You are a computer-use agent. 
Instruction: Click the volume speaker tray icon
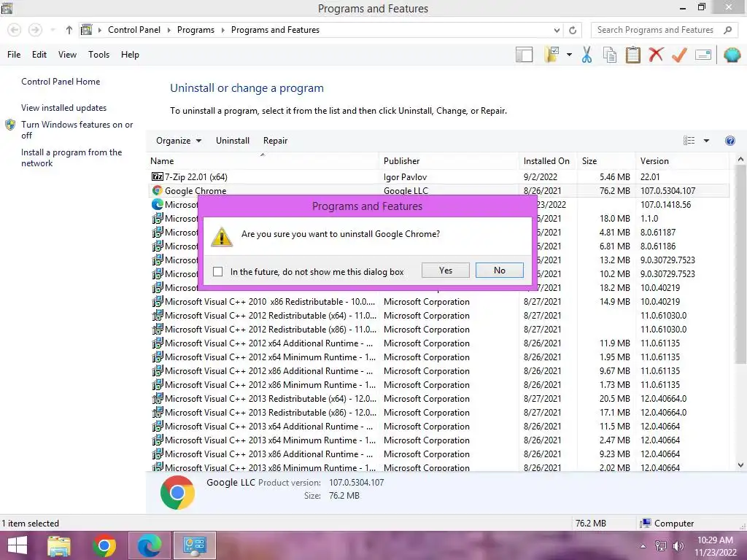tap(678, 546)
